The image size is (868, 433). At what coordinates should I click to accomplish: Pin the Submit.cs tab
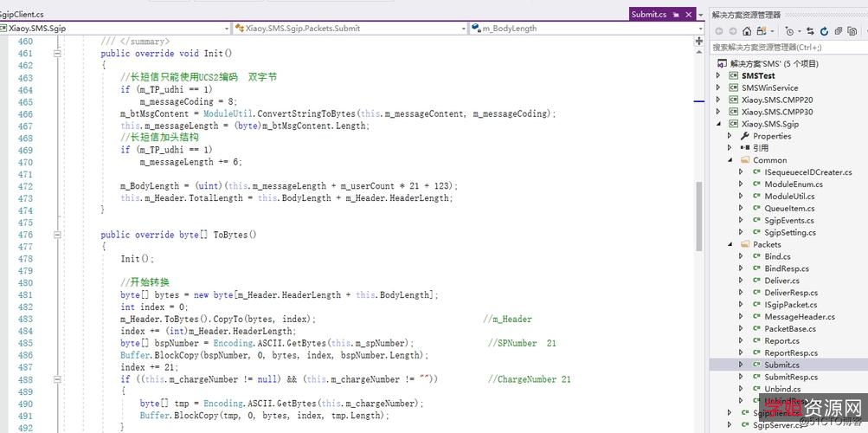[x=677, y=15]
